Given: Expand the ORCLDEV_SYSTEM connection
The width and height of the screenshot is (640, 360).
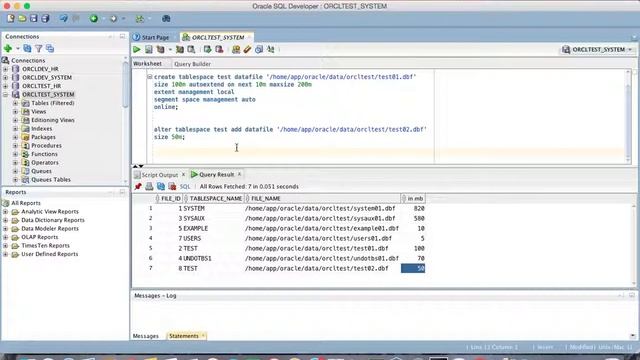Looking at the screenshot, I should [x=5, y=78].
